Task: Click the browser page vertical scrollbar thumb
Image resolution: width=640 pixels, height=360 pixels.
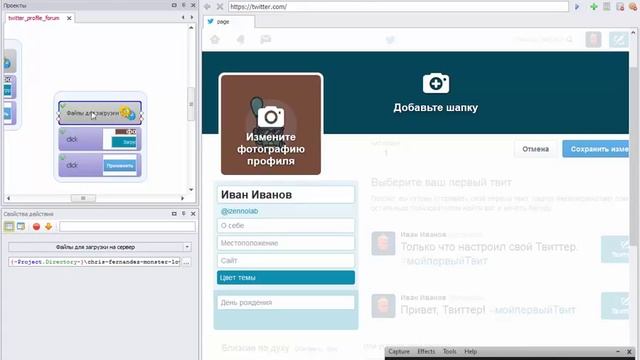Action: (634, 155)
